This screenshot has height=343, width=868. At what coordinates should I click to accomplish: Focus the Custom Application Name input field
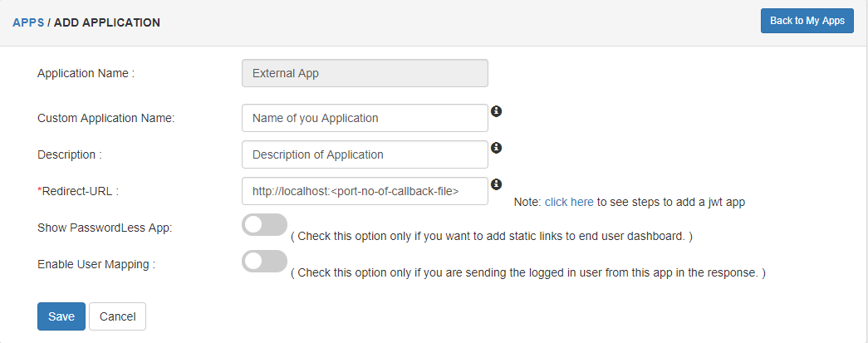pyautogui.click(x=365, y=118)
